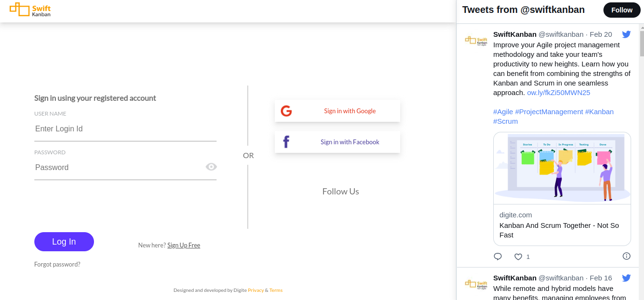Click the Facebook f icon
This screenshot has width=644, height=300.
tap(286, 142)
